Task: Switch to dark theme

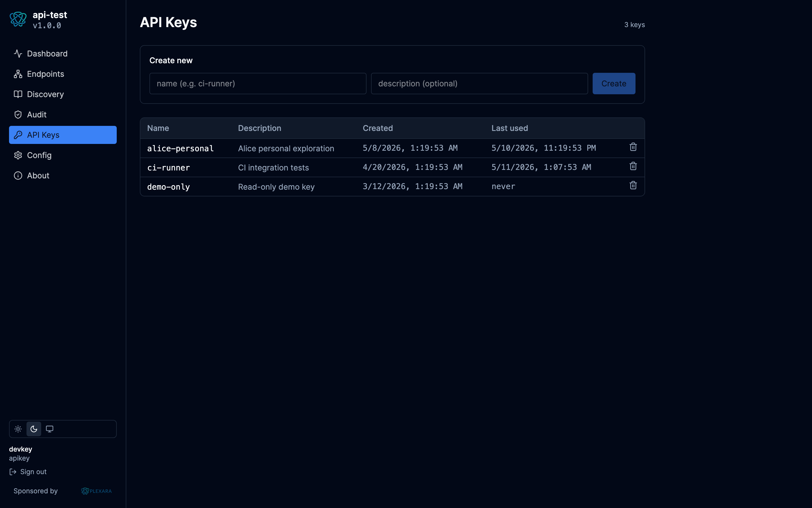Action: pos(34,429)
